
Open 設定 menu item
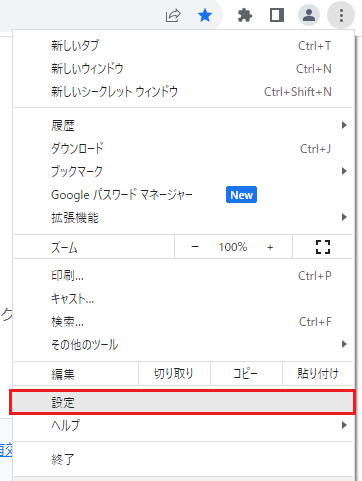[x=183, y=402]
